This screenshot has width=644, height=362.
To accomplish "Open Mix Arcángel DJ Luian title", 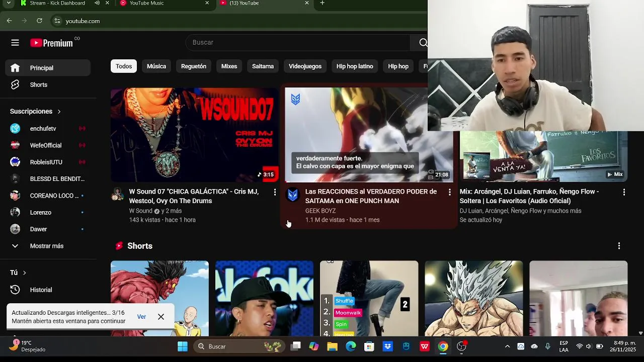I will pyautogui.click(x=529, y=196).
